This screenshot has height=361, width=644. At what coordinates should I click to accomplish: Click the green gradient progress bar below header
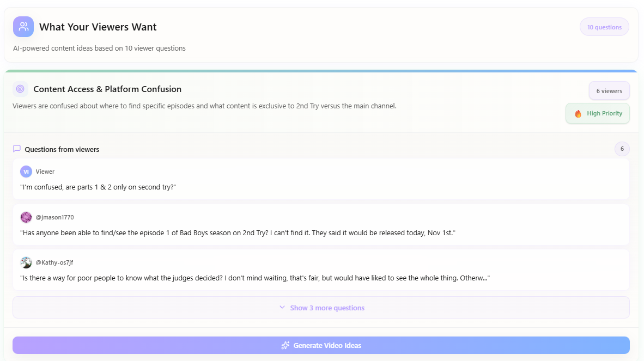[322, 70]
